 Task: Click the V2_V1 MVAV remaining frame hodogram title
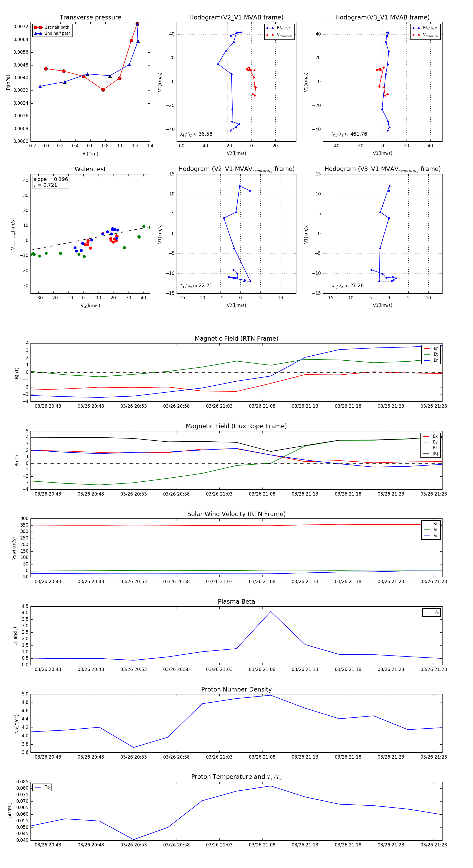pos(236,169)
